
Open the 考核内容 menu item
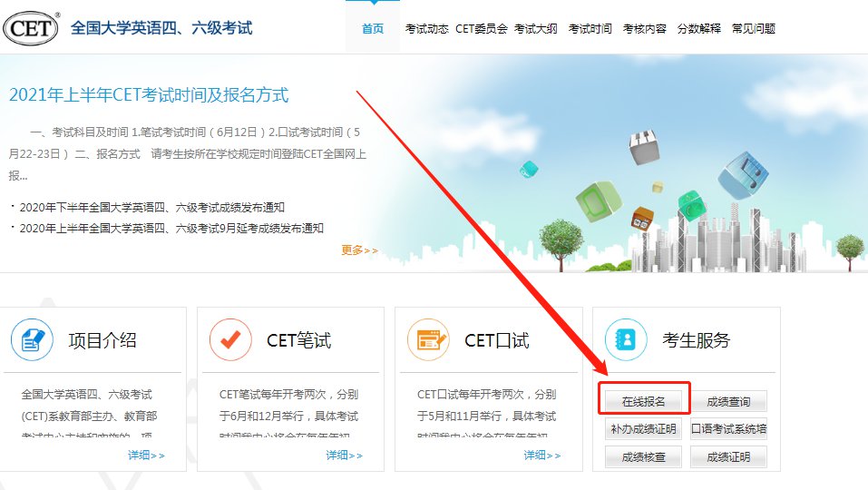coord(644,29)
